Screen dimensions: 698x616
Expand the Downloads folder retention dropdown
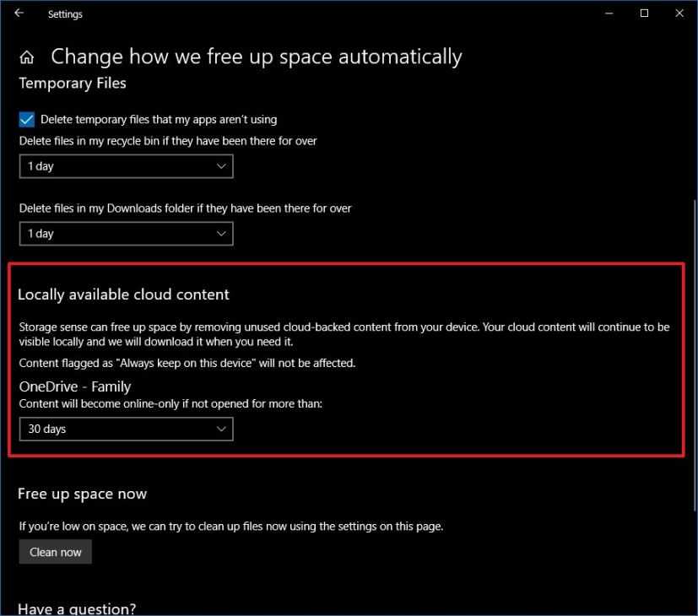(126, 234)
